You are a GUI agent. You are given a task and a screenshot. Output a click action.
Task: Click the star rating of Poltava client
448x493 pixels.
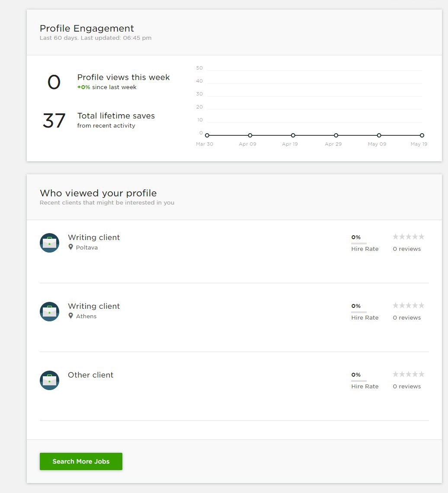(x=408, y=237)
